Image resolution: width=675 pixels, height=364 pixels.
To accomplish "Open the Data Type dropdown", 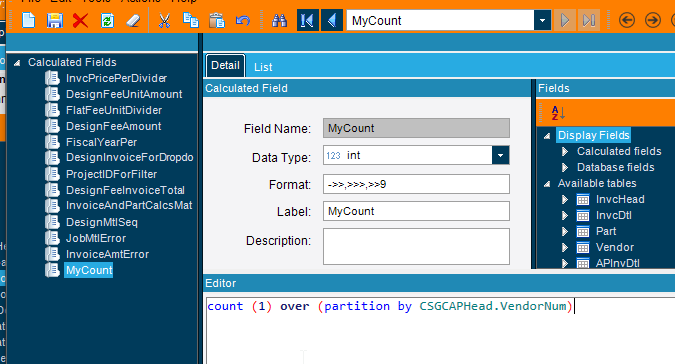I will click(x=500, y=155).
